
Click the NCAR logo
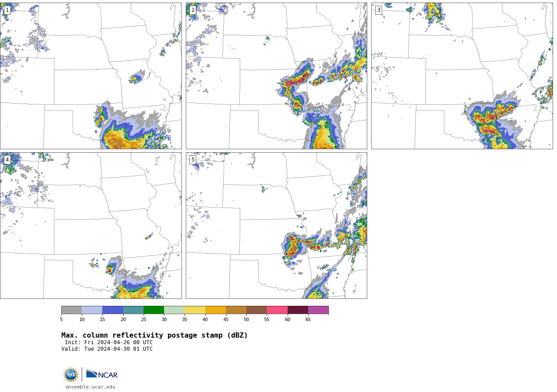[102, 374]
